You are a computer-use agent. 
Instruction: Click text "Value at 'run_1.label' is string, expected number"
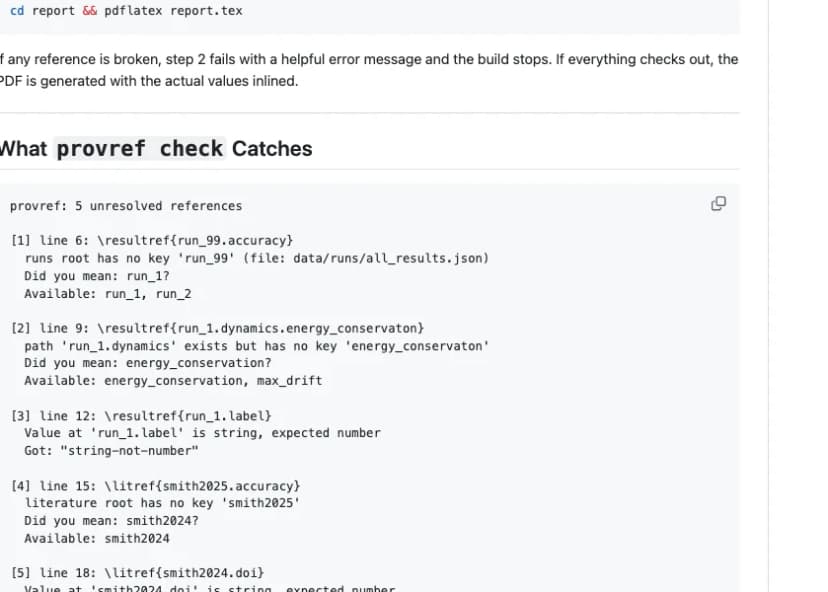[x=202, y=433]
